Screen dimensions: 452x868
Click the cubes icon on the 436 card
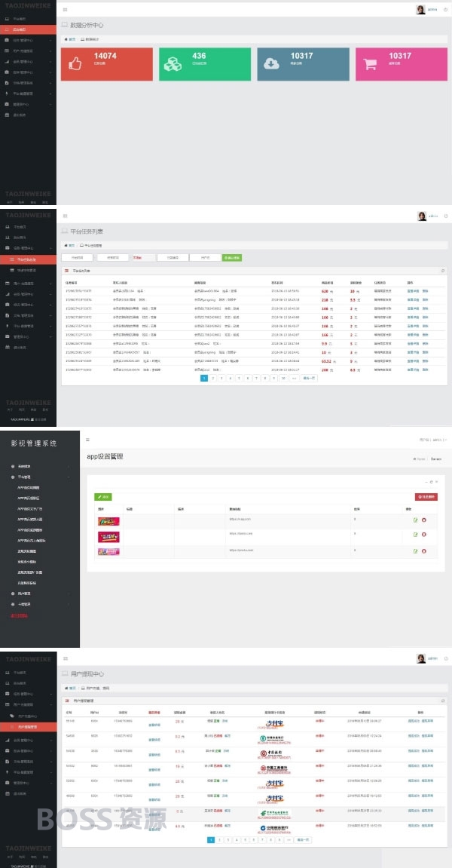(x=173, y=63)
